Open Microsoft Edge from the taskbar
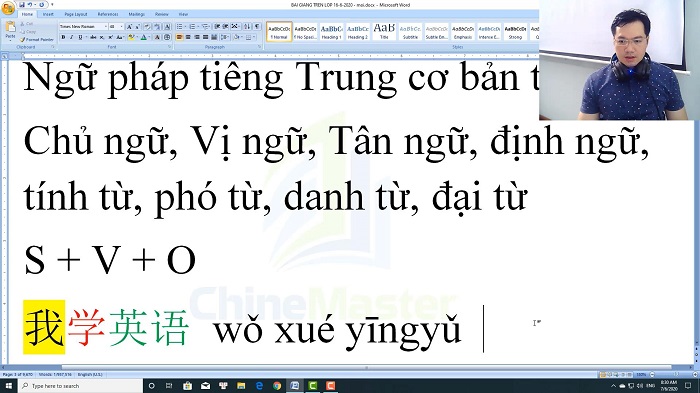This screenshot has height=393, width=700. 259,386
